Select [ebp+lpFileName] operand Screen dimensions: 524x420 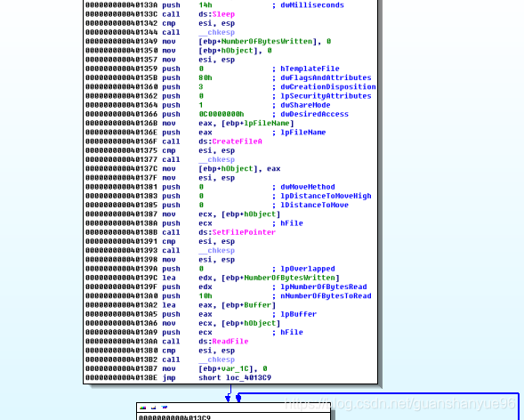click(258, 124)
